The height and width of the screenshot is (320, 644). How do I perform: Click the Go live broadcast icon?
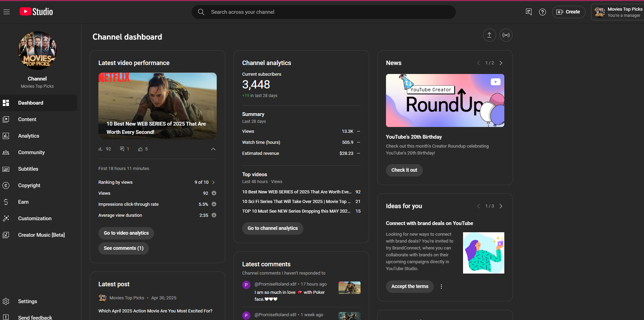[506, 35]
